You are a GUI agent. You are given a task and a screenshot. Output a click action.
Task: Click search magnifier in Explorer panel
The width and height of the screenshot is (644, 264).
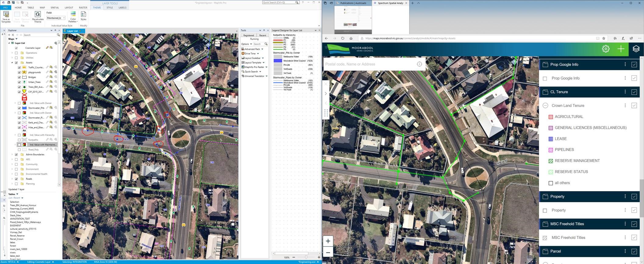coord(58,35)
